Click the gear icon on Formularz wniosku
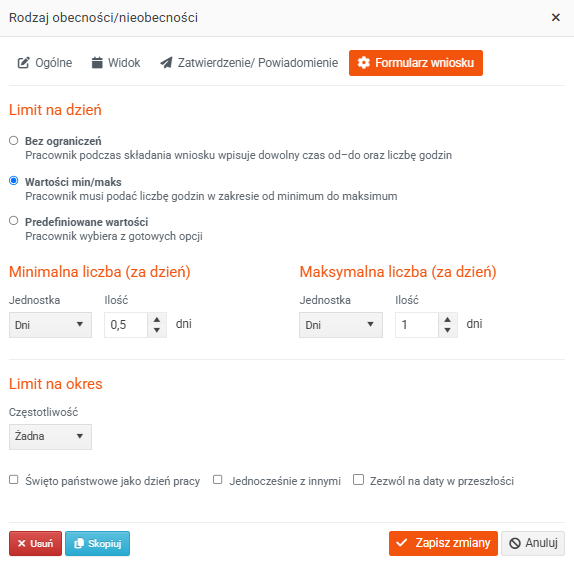The image size is (574, 566). tap(364, 63)
